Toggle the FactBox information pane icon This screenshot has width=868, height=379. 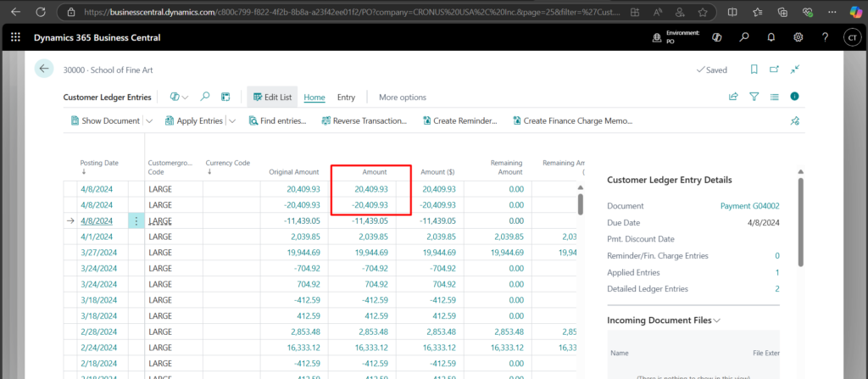pyautogui.click(x=795, y=97)
